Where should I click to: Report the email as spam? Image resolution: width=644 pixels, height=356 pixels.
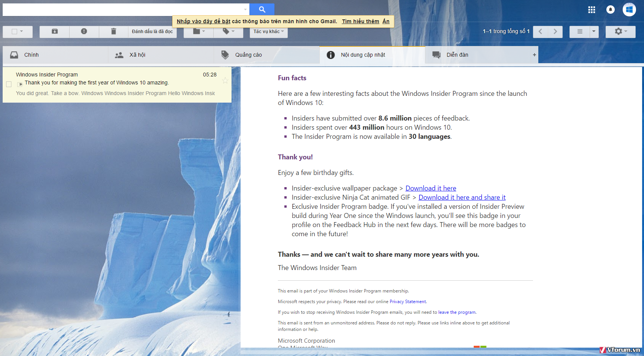(84, 32)
